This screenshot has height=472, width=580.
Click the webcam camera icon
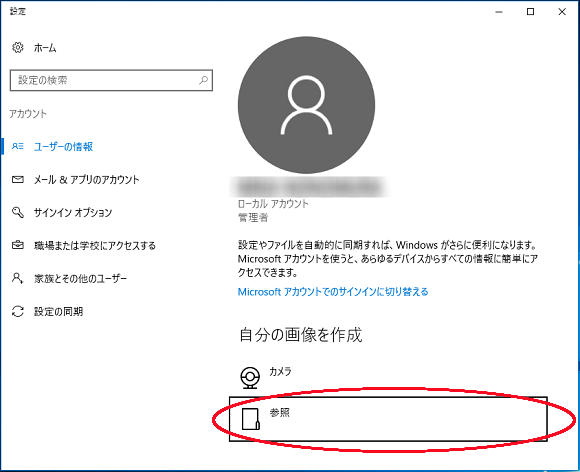pyautogui.click(x=250, y=378)
